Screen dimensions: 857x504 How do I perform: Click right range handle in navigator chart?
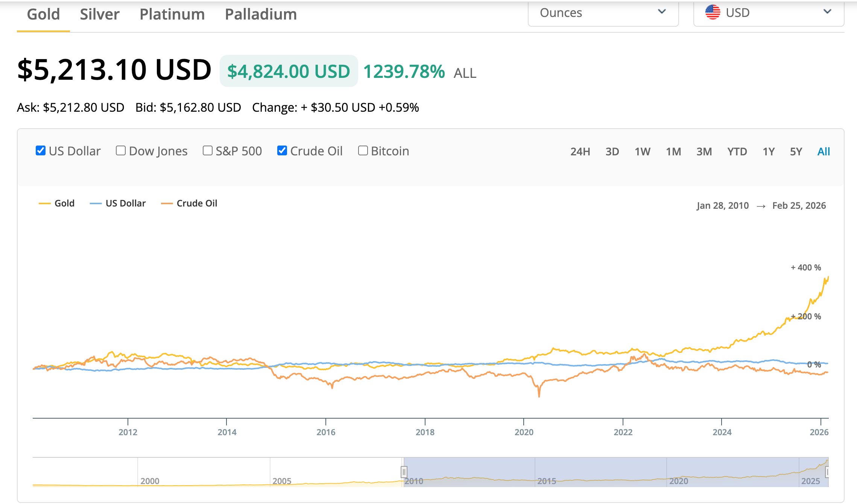827,472
